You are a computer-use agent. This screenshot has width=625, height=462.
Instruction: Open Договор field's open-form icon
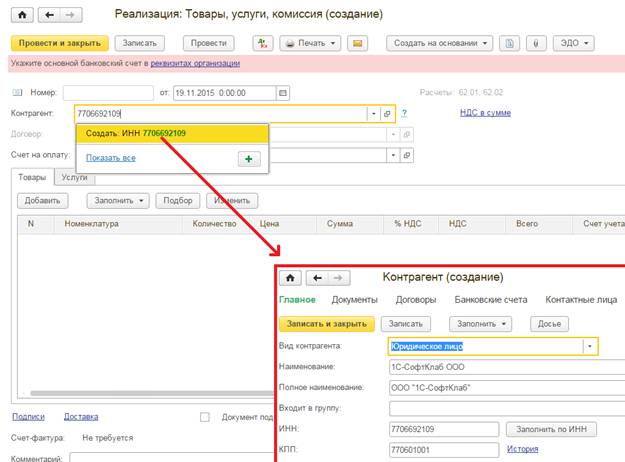[x=407, y=134]
